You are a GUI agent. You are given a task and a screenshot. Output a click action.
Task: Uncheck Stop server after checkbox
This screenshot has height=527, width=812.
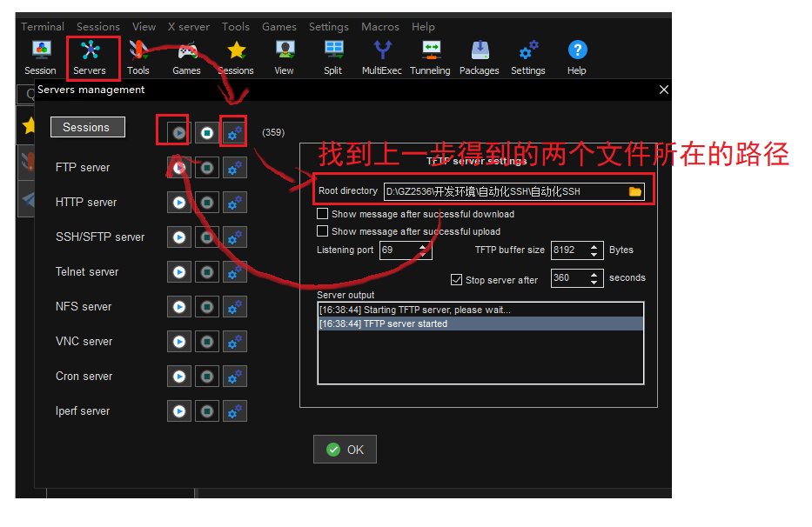[456, 279]
